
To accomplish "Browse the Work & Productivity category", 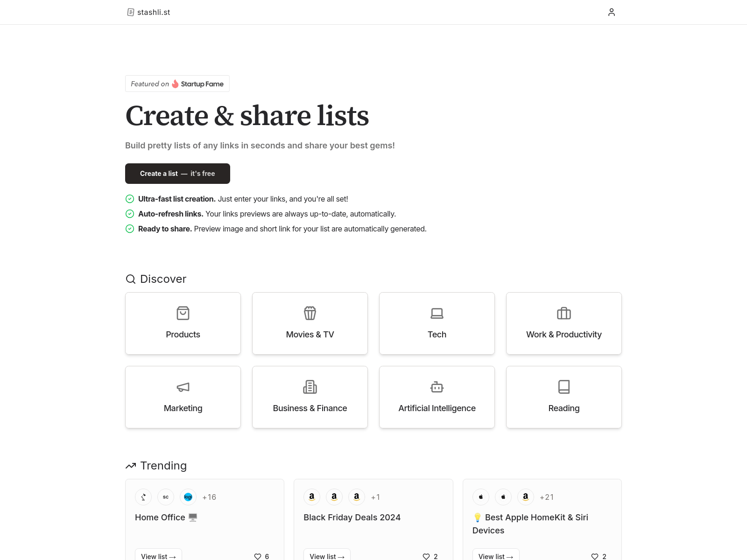I will pos(564,323).
